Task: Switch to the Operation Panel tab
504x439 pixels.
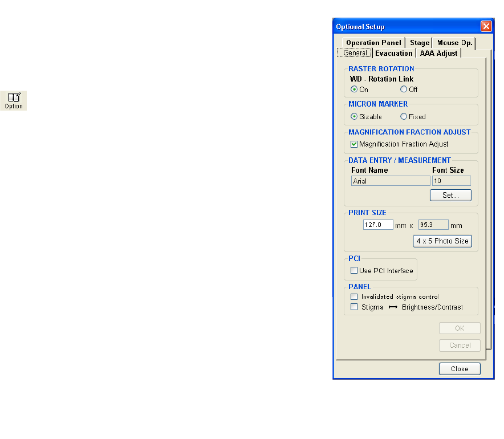Action: point(373,43)
